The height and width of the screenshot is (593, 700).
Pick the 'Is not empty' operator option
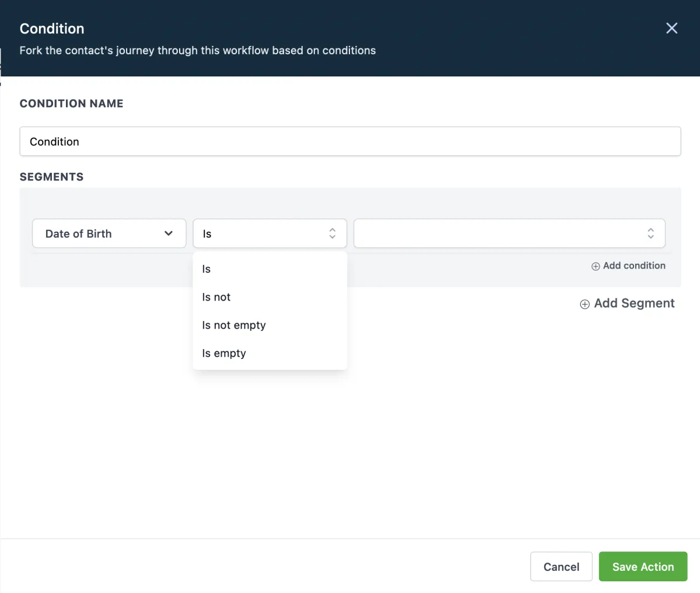click(234, 325)
